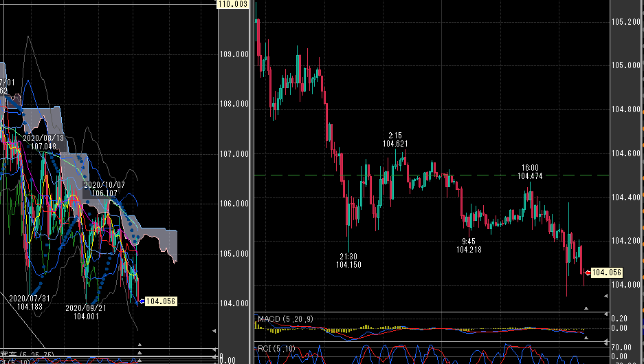Click current price tag 104.056 on right chart
The image size is (644, 364).
pyautogui.click(x=607, y=272)
